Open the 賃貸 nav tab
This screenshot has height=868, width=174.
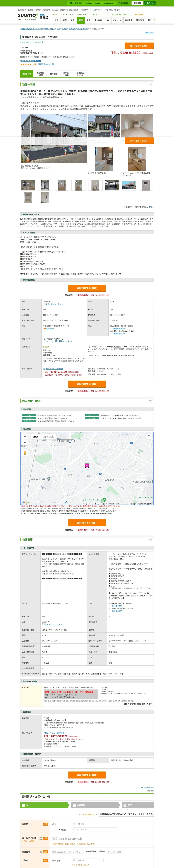[57, 20]
